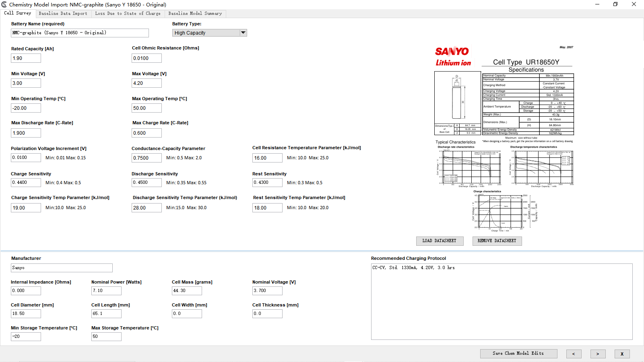Maximize the Chemistry Model Import window
The width and height of the screenshot is (644, 362).
615,4
